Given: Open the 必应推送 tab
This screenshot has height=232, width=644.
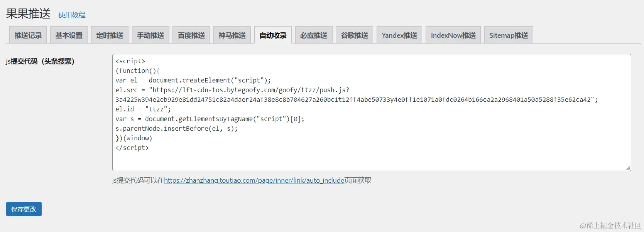Looking at the screenshot, I should pyautogui.click(x=314, y=35).
